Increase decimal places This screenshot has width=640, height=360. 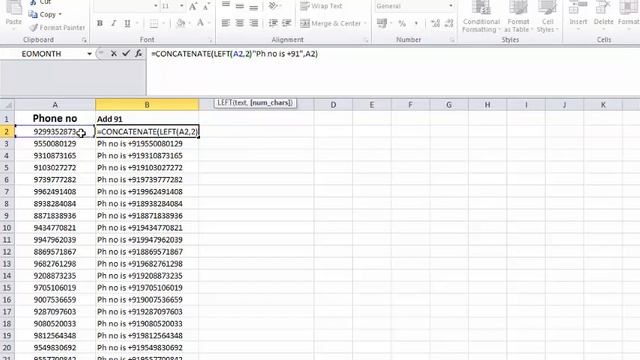436,24
